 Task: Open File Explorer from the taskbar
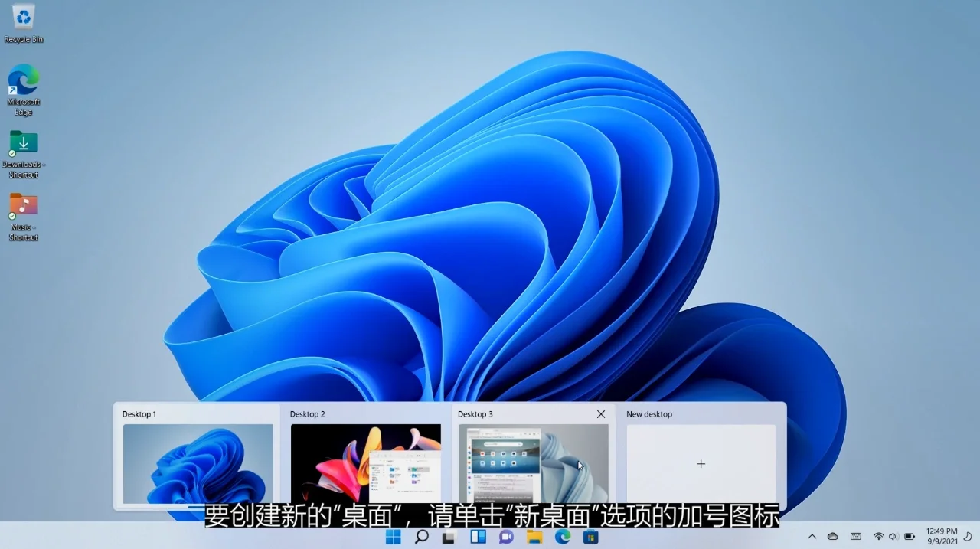[x=534, y=537]
